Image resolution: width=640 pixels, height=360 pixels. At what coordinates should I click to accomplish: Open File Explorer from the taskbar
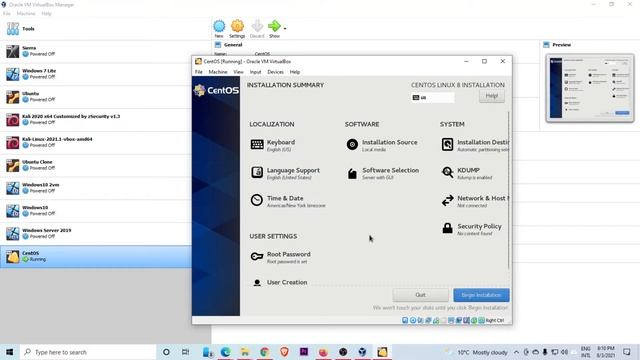click(x=245, y=352)
